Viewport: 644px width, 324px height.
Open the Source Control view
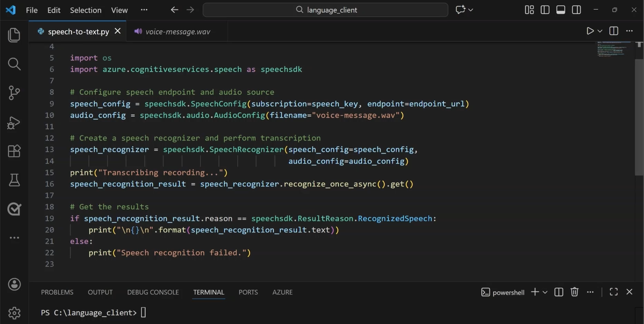[x=14, y=93]
